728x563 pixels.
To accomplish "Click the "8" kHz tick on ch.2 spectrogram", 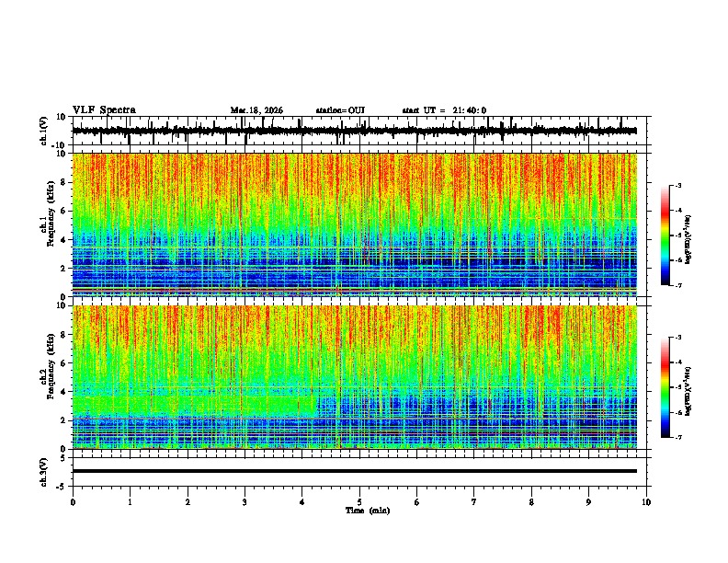I will pos(63,335).
